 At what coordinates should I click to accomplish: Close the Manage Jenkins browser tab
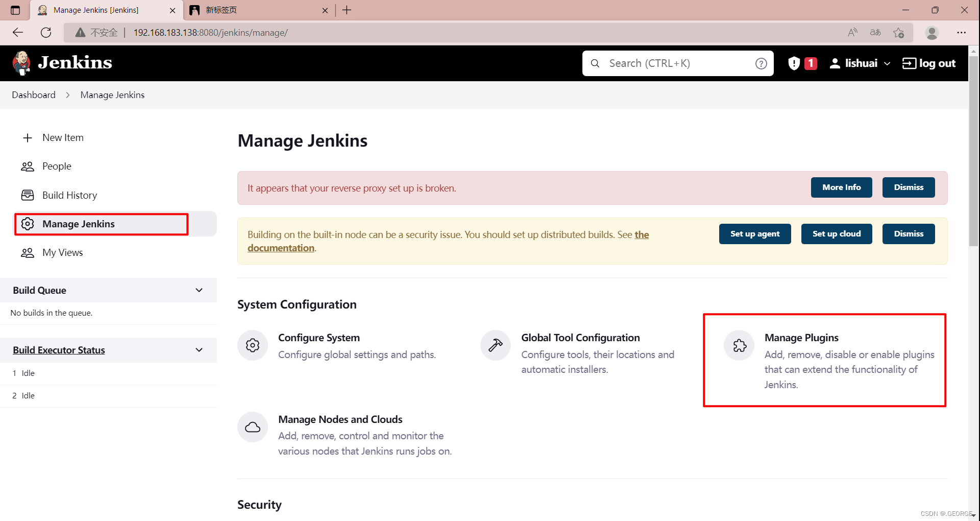[x=173, y=10]
